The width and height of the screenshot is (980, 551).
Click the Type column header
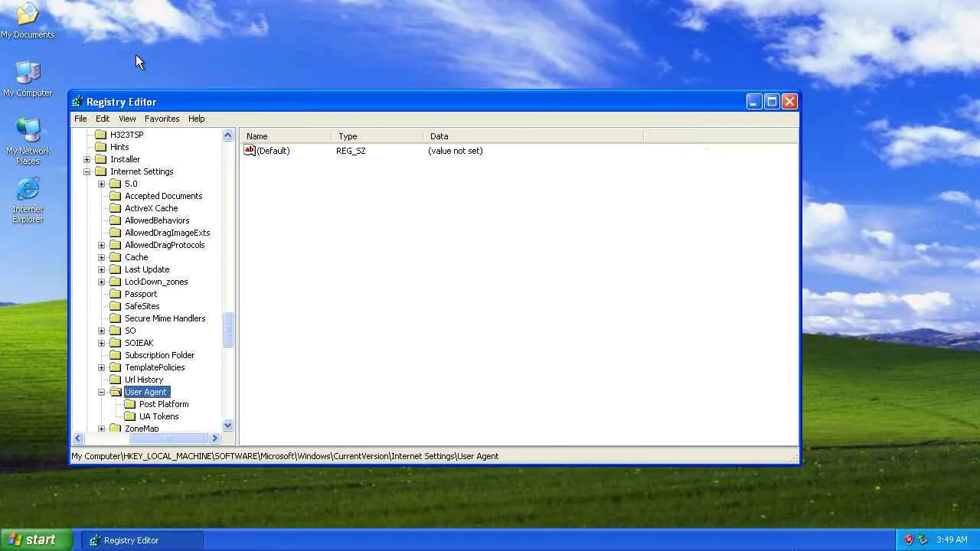tap(377, 136)
